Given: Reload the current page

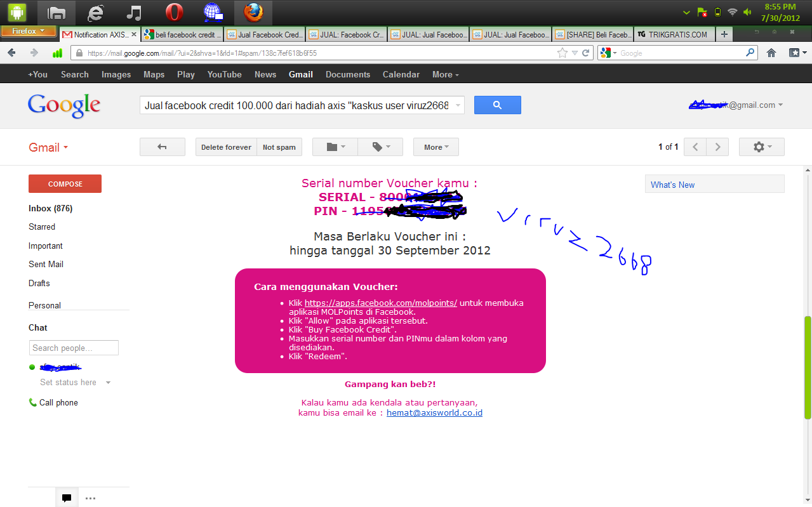Looking at the screenshot, I should pos(586,53).
